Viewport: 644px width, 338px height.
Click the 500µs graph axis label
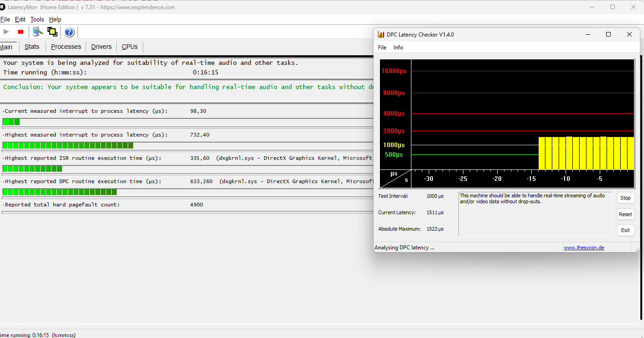[x=394, y=154]
